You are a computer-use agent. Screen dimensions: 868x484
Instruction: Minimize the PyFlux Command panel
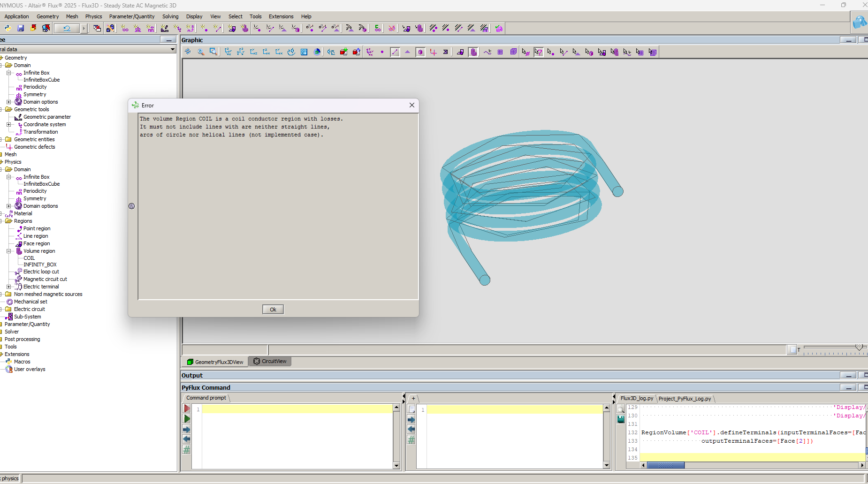tap(848, 387)
